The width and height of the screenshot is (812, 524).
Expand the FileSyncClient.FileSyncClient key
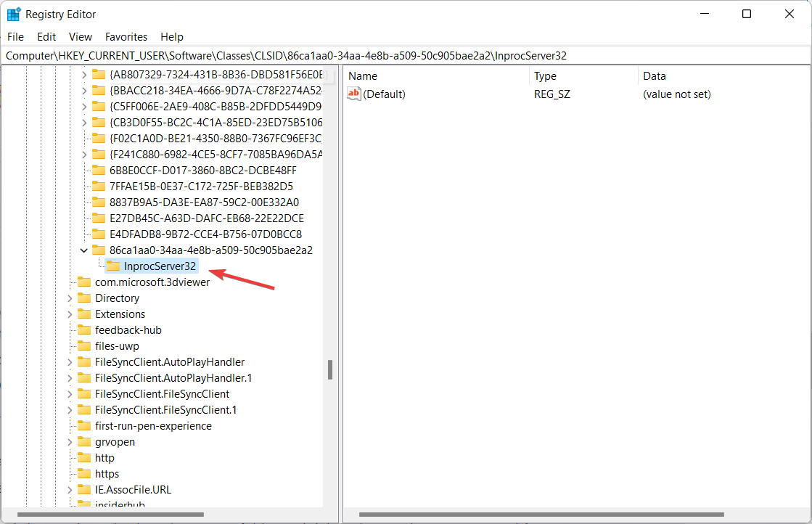[x=70, y=395]
